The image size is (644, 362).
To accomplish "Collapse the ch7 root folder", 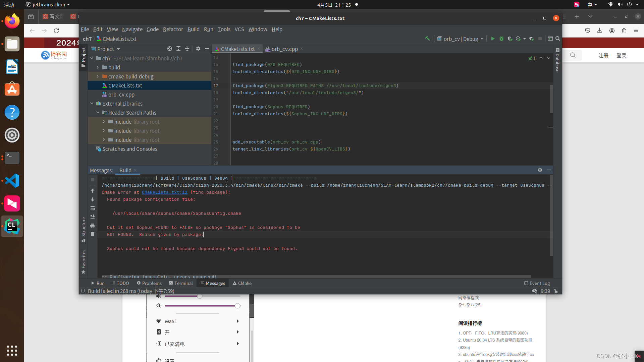I will tap(92, 58).
